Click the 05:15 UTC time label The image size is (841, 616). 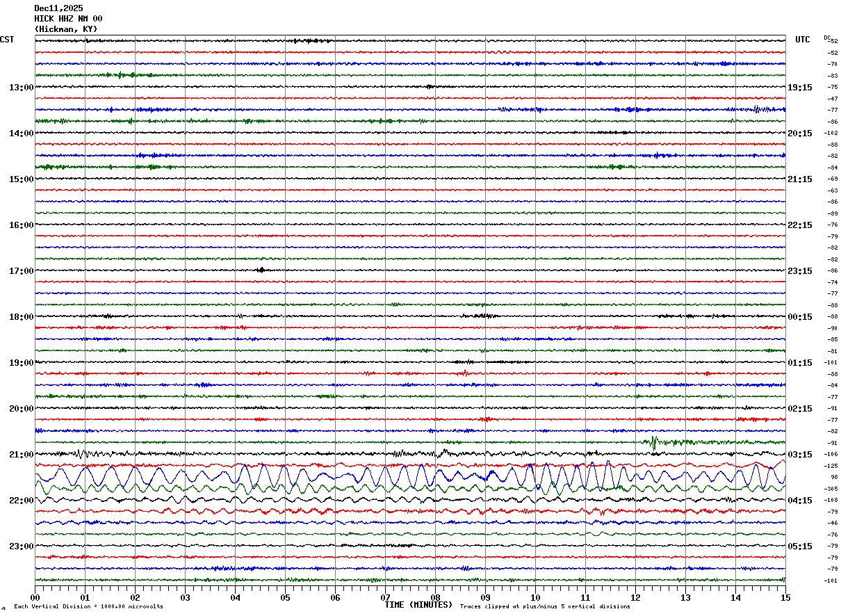click(x=800, y=546)
